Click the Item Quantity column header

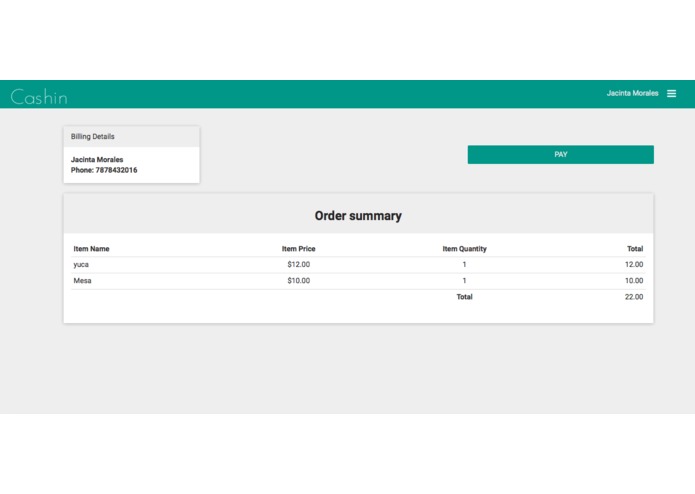464,249
